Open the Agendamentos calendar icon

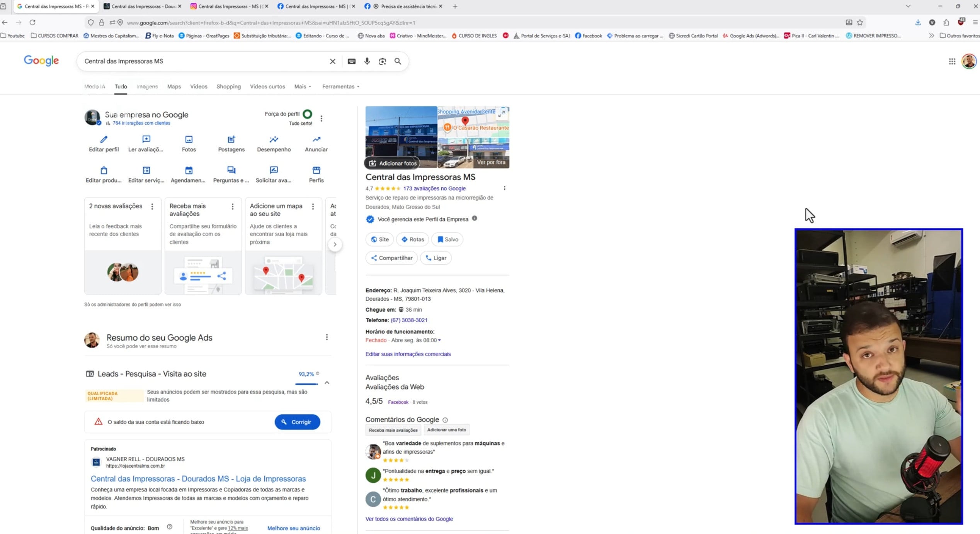(189, 170)
